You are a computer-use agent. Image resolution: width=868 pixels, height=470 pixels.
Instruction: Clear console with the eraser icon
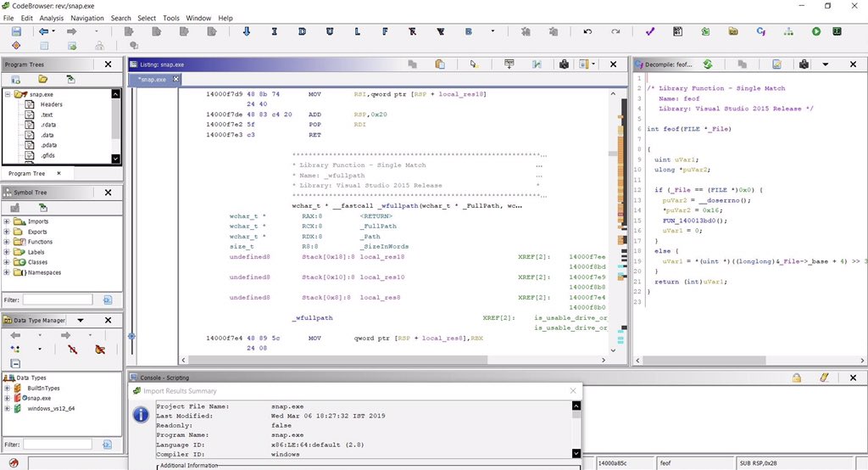pos(824,378)
